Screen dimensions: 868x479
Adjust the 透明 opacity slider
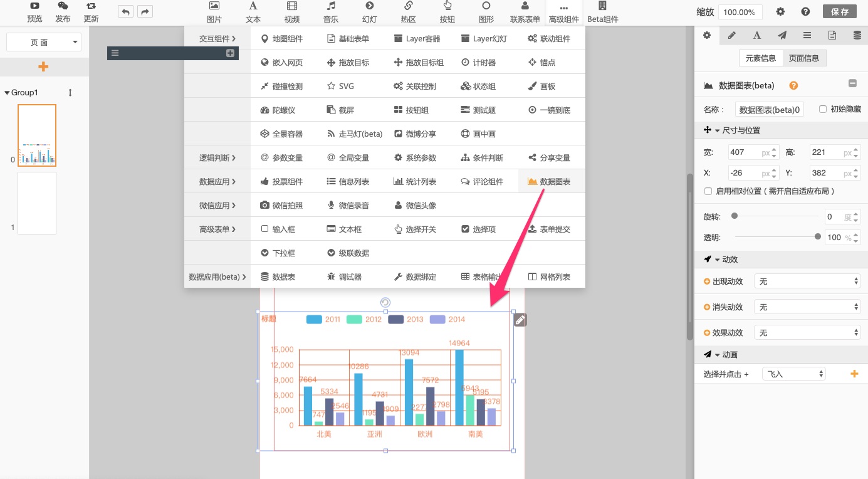tap(817, 237)
